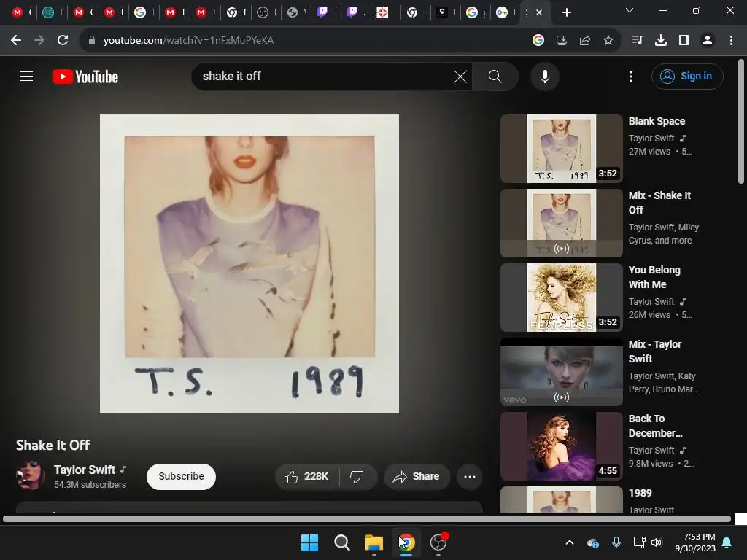Viewport: 747px width, 560px height.
Task: Start voice search with microphone icon
Action: click(x=544, y=76)
